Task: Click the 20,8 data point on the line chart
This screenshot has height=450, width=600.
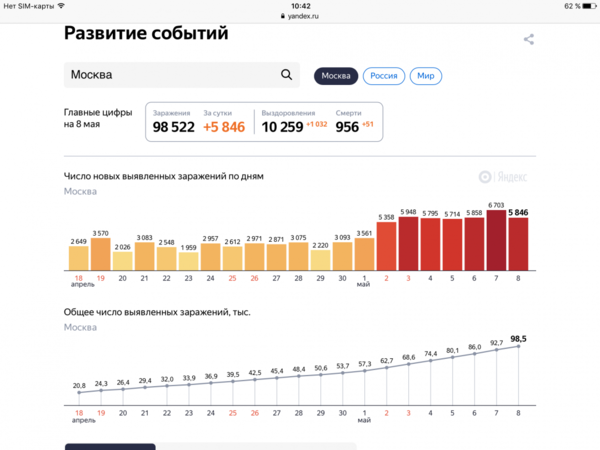Action: 78,393
